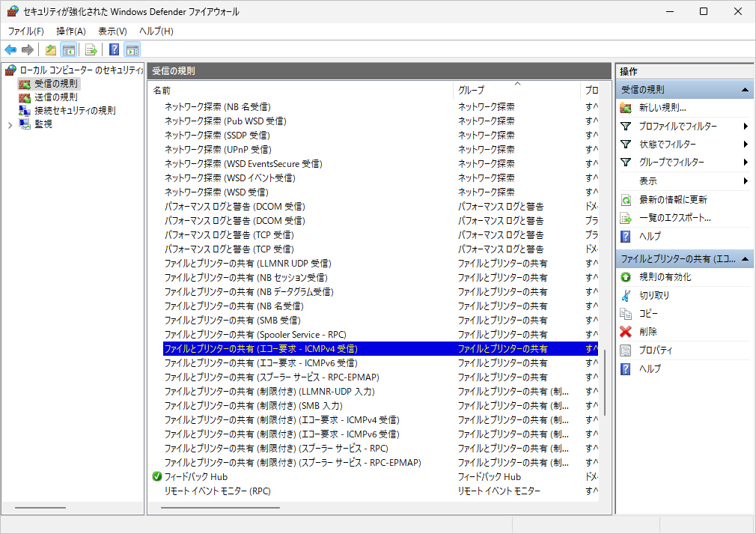Open the グループでフィルター submenu arrow
Viewport: 756px width, 534px height.
pyautogui.click(x=746, y=163)
